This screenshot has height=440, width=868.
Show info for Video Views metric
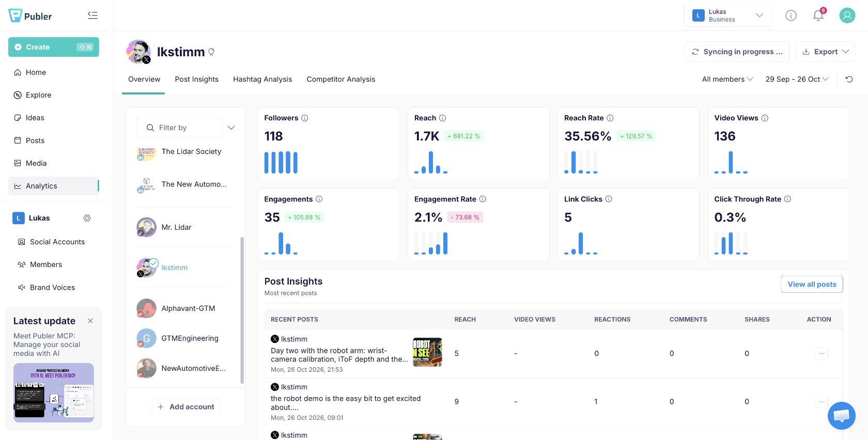click(765, 118)
